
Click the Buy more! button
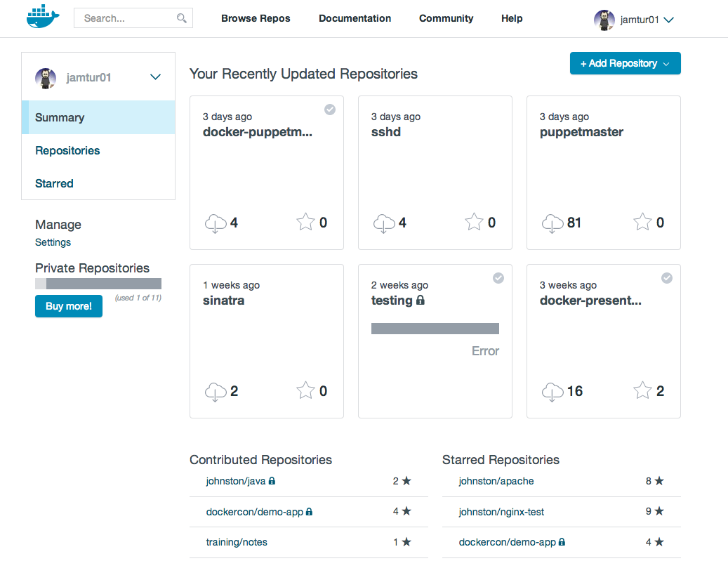tap(69, 306)
